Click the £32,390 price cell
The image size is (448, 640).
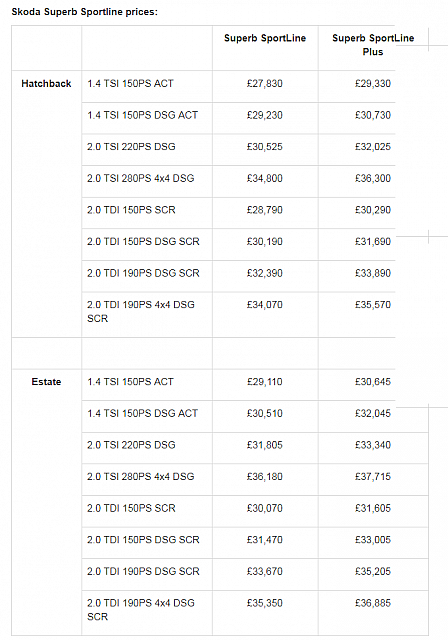(264, 273)
